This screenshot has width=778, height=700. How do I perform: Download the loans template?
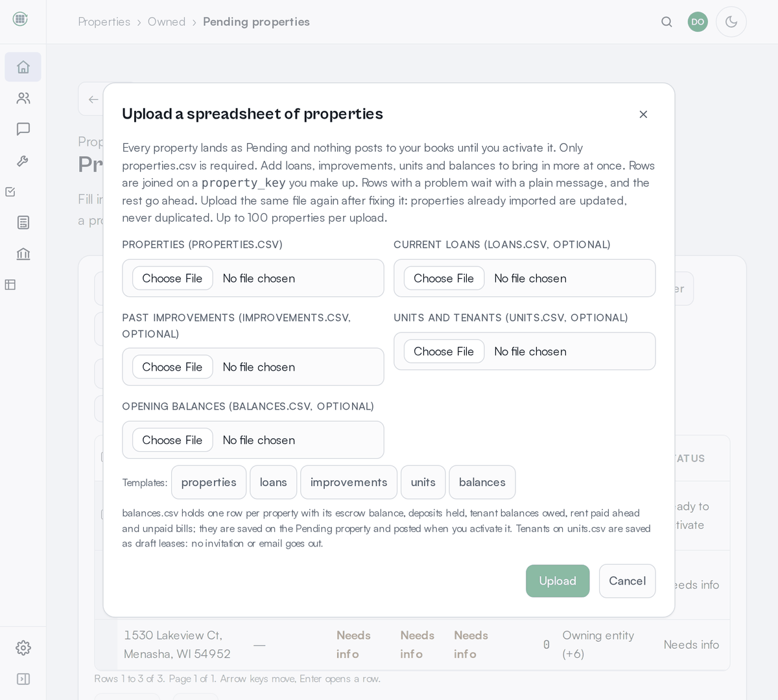pyautogui.click(x=274, y=482)
